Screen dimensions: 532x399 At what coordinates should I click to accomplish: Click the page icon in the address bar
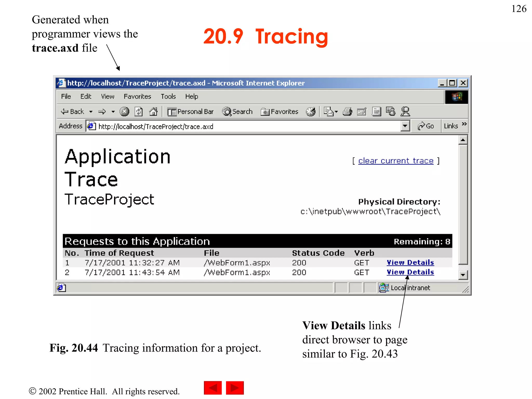[91, 126]
